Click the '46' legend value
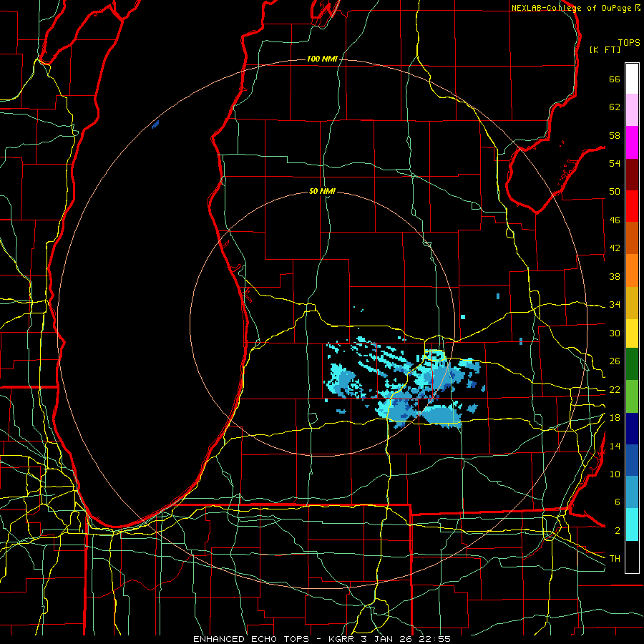Image resolution: width=644 pixels, height=644 pixels. 615,220
